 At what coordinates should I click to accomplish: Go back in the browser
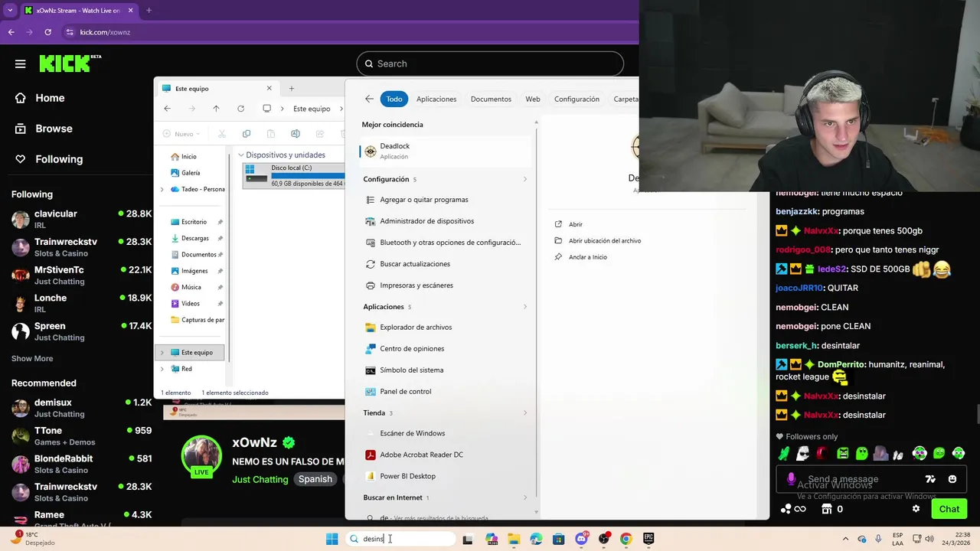click(x=11, y=32)
